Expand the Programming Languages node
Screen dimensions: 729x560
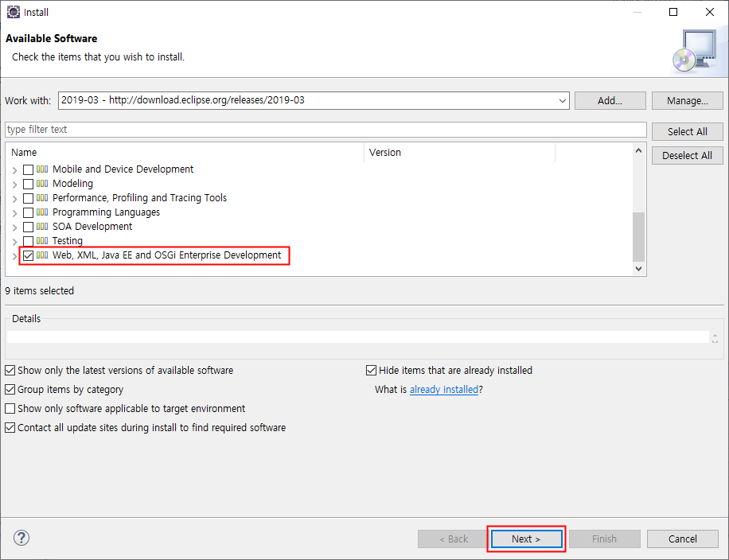(15, 213)
